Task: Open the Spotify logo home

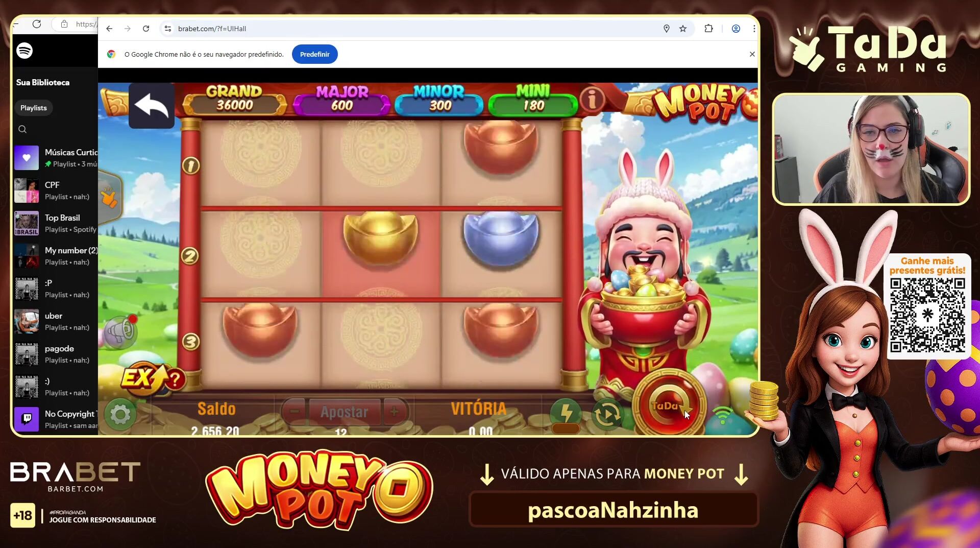Action: (24, 51)
